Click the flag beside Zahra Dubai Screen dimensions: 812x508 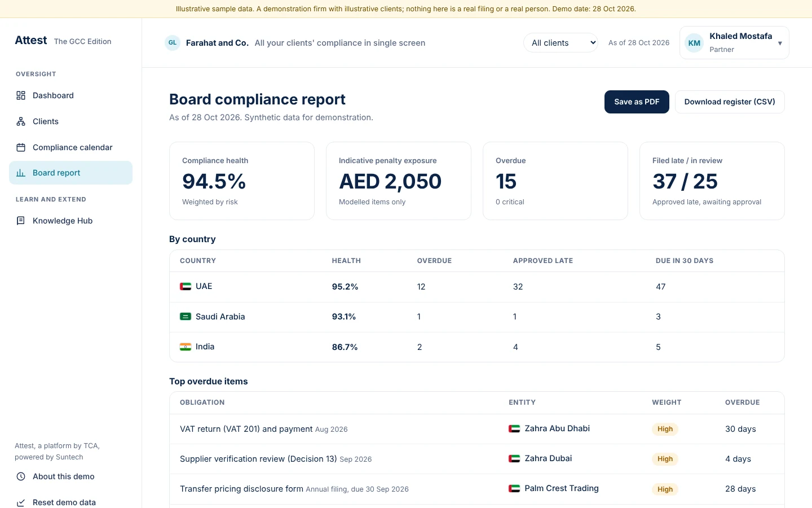tap(514, 458)
